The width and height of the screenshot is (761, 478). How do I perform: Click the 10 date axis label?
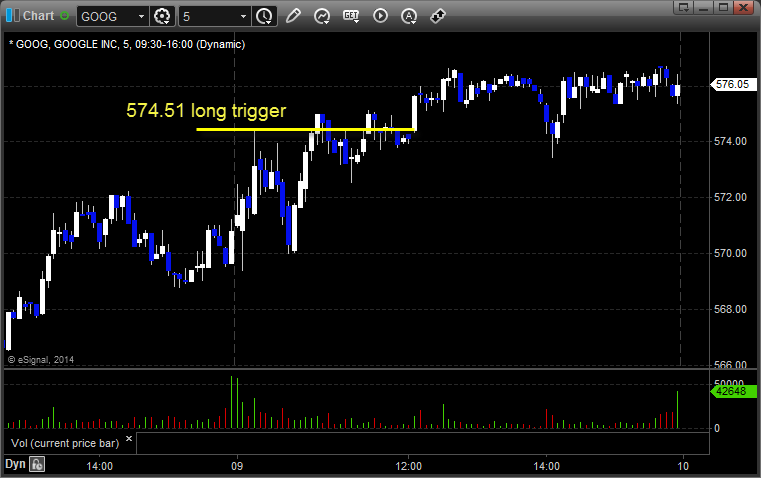click(683, 466)
